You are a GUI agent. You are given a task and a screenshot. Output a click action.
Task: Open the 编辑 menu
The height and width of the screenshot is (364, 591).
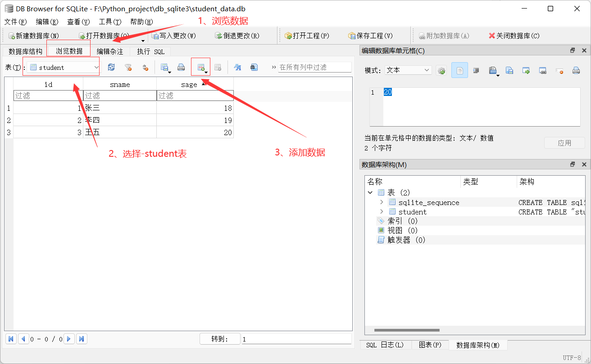[x=47, y=22]
